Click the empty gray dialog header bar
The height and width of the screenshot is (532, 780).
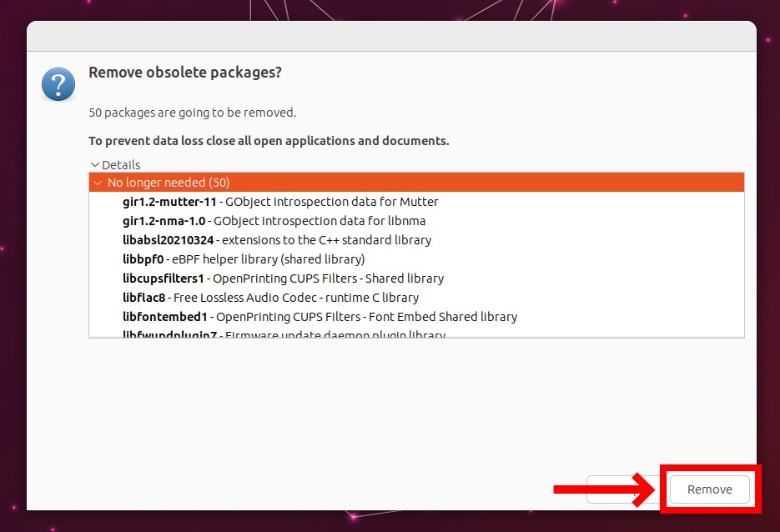coord(391,36)
